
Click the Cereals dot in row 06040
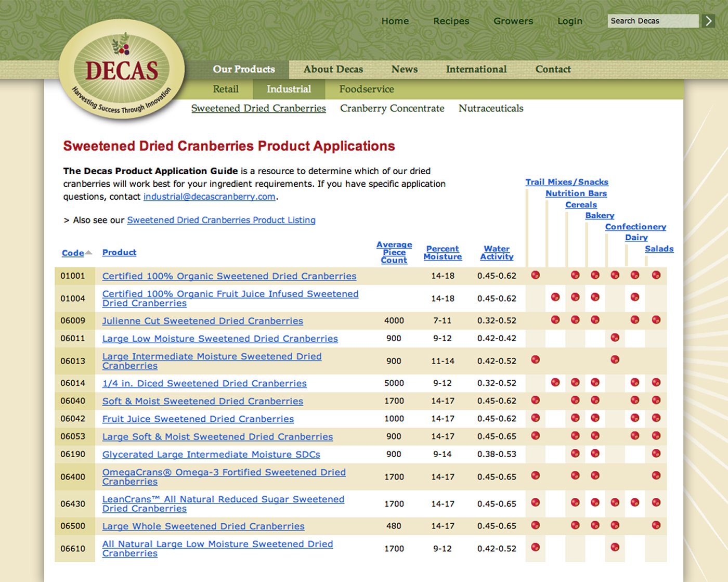(x=575, y=400)
